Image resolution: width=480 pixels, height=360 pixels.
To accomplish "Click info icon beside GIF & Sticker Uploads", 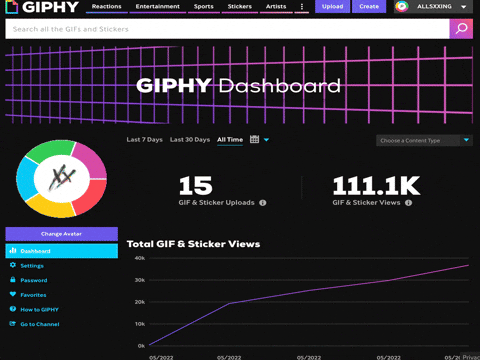I will tap(263, 203).
